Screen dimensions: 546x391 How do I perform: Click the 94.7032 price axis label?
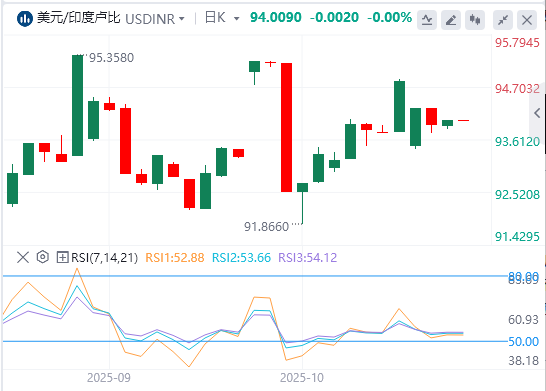coord(517,89)
